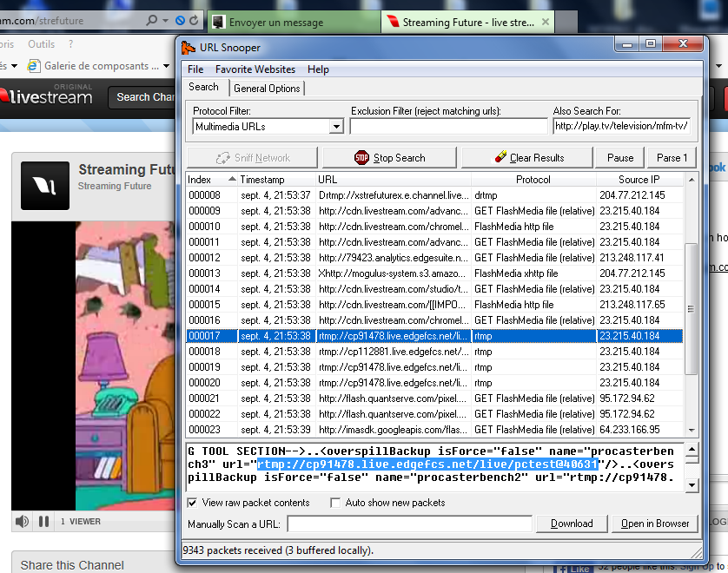Viewport: 728px width, 573px height.
Task: Click the results list vertical scrollbar thumb
Action: (692, 308)
